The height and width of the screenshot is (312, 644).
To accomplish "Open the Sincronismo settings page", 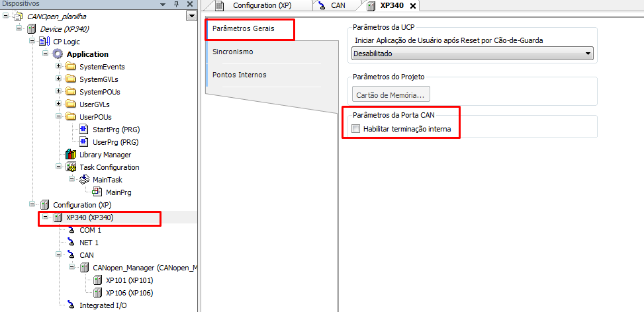I will pos(233,52).
